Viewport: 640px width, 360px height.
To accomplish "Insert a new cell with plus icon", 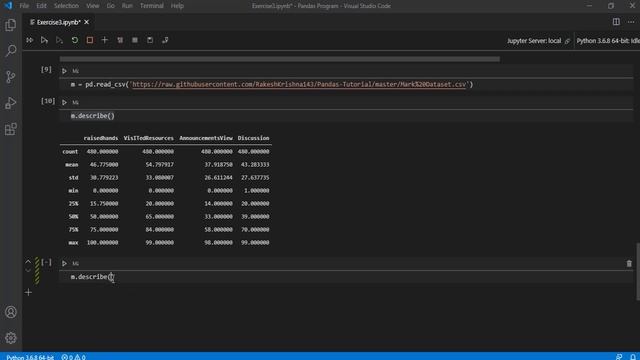I will pos(104,40).
